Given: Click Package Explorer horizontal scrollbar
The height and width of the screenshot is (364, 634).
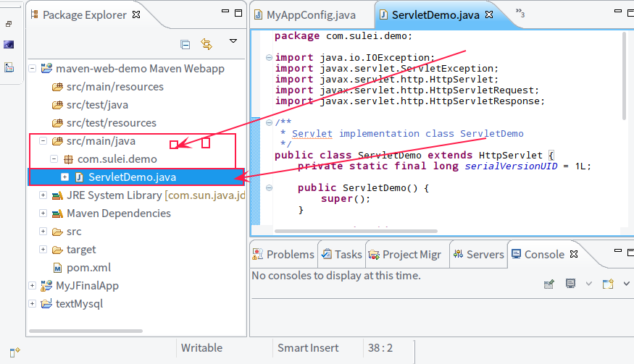Looking at the screenshot, I should pos(85,331).
